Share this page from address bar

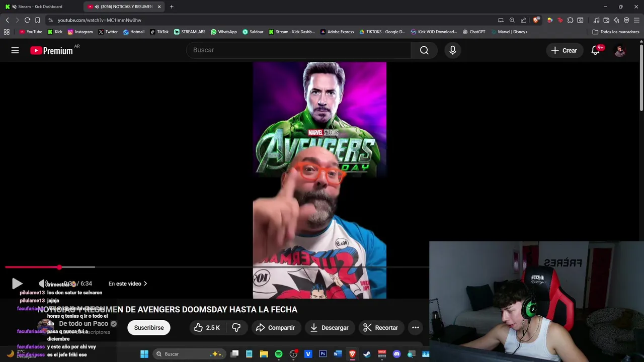click(524, 20)
